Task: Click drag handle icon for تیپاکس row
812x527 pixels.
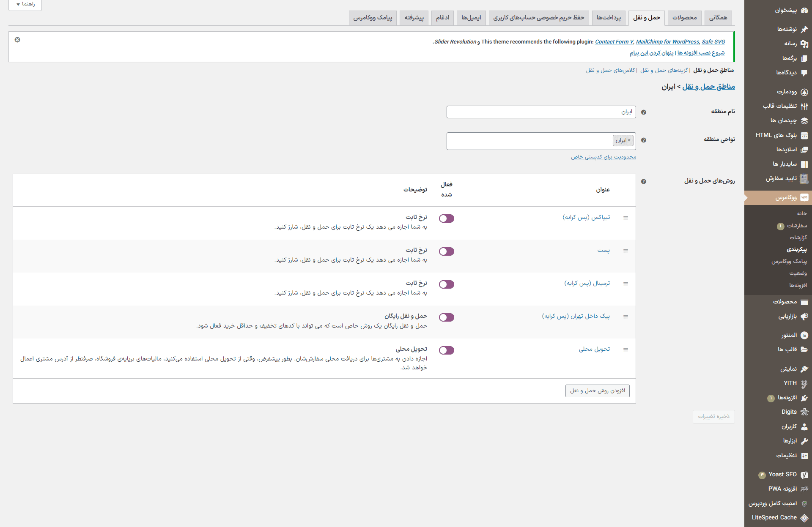Action: point(625,218)
